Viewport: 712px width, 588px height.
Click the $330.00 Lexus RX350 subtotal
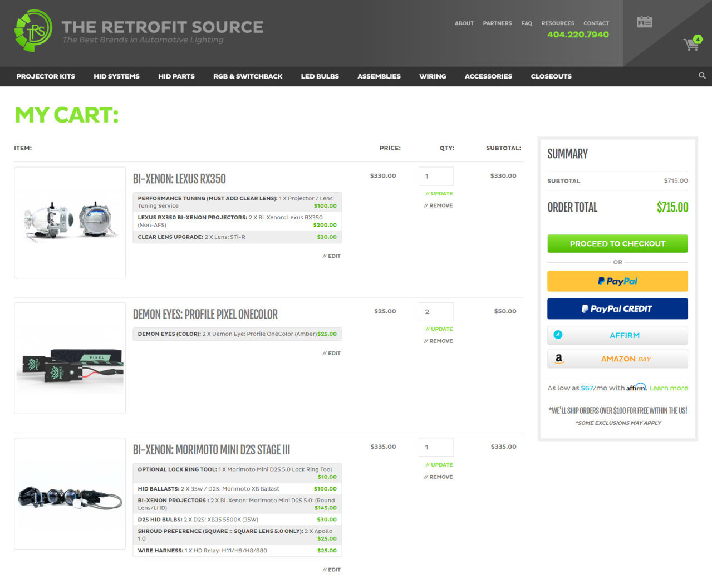pyautogui.click(x=503, y=176)
